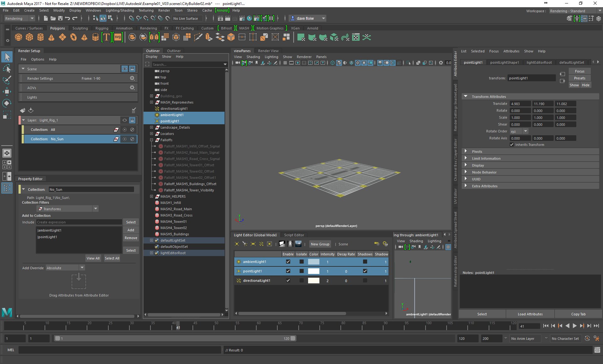Toggle shadows checkbox for pointLight1

click(364, 271)
